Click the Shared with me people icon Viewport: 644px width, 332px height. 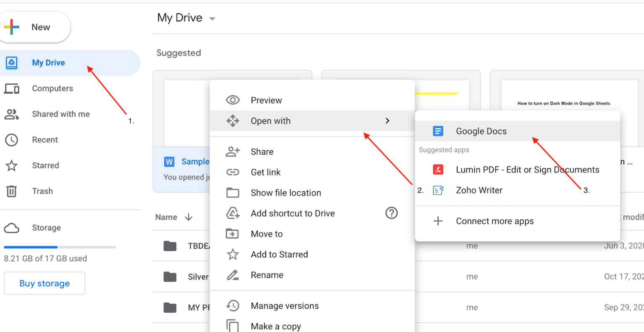11,114
